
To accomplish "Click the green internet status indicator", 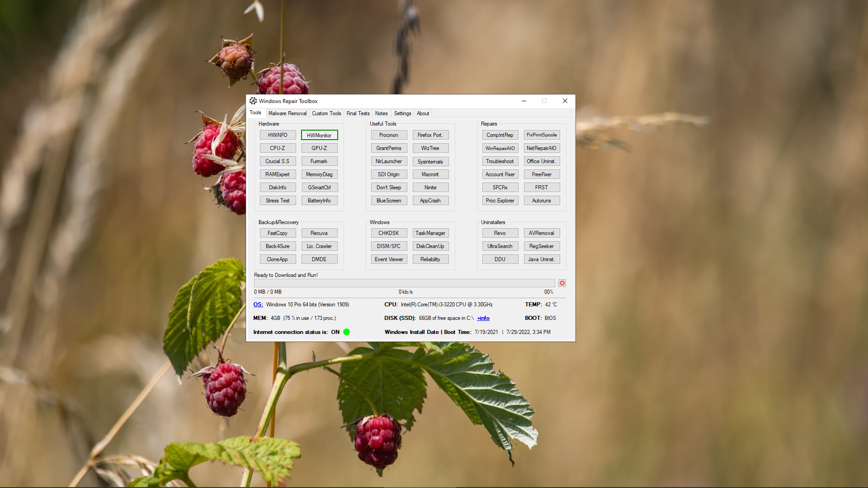I will [347, 332].
